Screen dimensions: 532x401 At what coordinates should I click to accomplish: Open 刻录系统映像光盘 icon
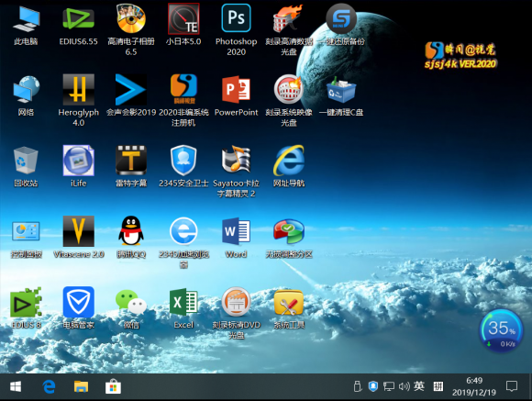(289, 90)
